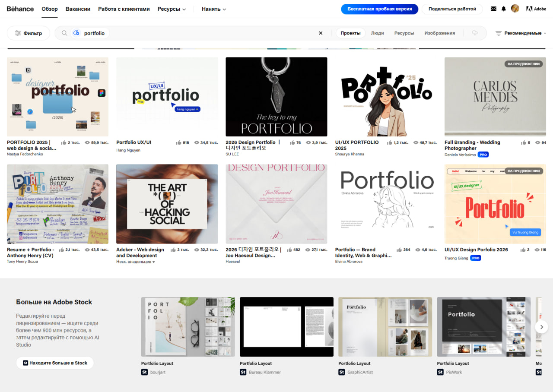Open the notifications bell
Image resolution: width=553 pixels, height=392 pixels.
tap(504, 9)
